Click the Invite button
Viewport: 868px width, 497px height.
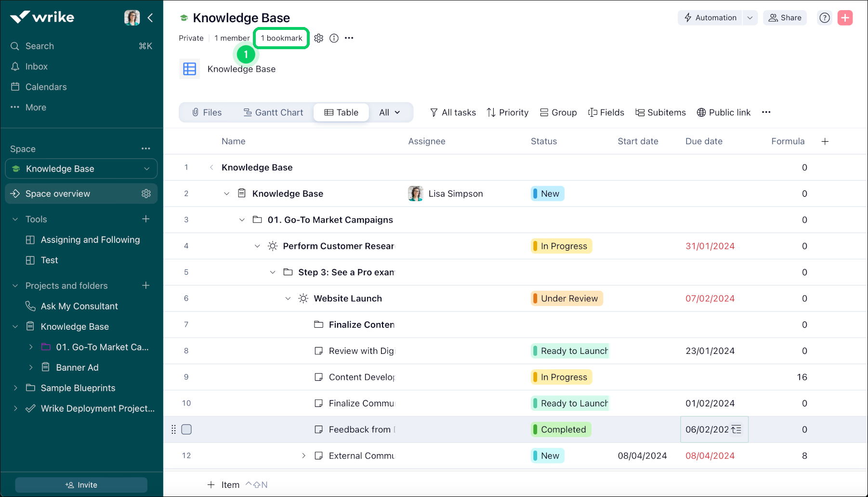coord(81,484)
